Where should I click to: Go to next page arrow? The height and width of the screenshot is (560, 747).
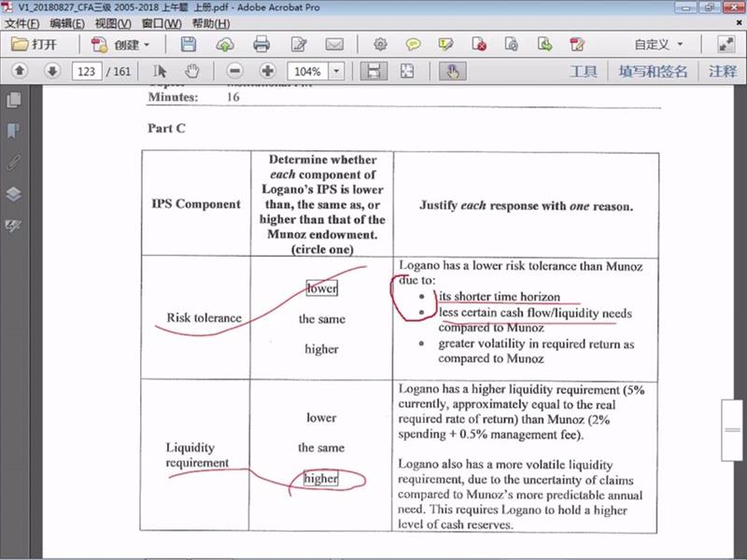tap(52, 71)
